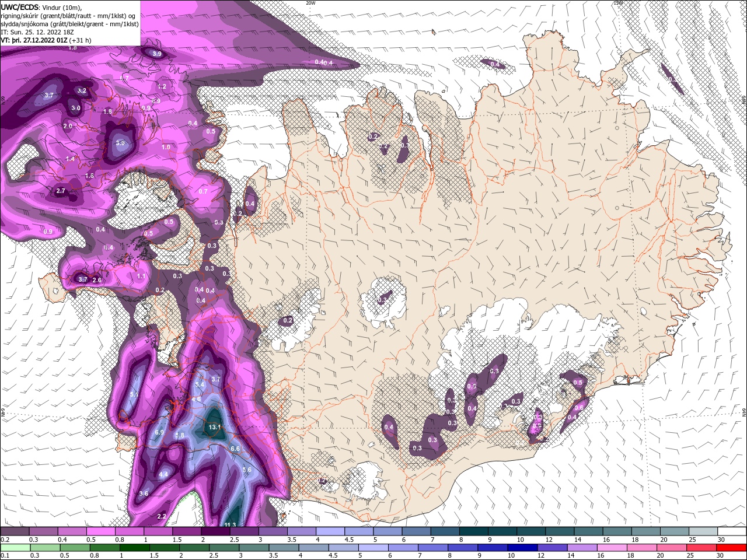Viewport: 747px width, 560px height.
Task: Pick the bright red lower swatch after 30
Action: [731, 547]
